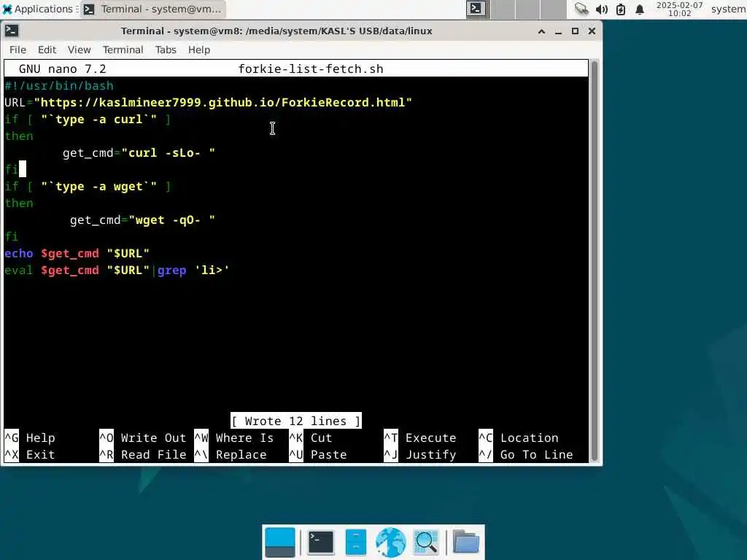
Task: Click the 'type -a curl' condition line
Action: pos(88,119)
